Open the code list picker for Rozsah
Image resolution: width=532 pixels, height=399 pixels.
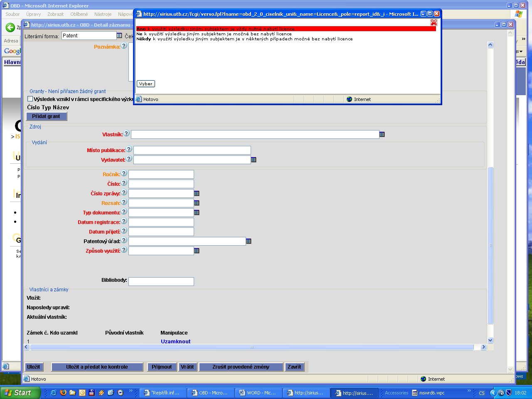pos(197,203)
